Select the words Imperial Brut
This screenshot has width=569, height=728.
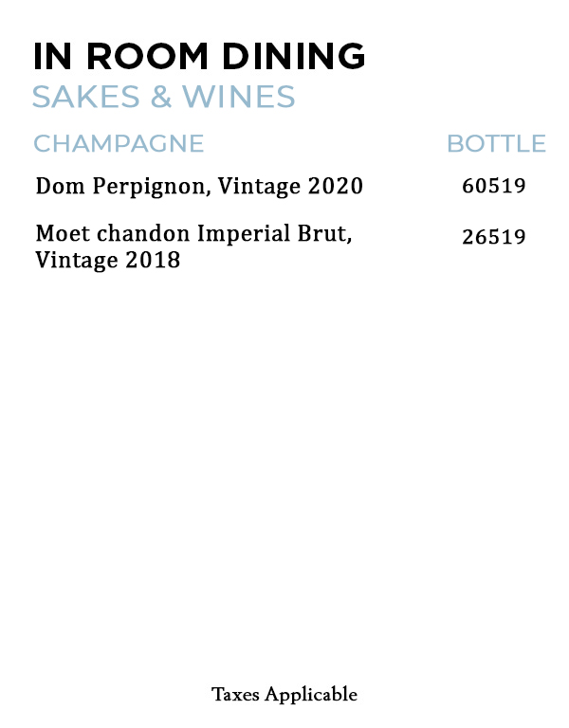click(274, 233)
